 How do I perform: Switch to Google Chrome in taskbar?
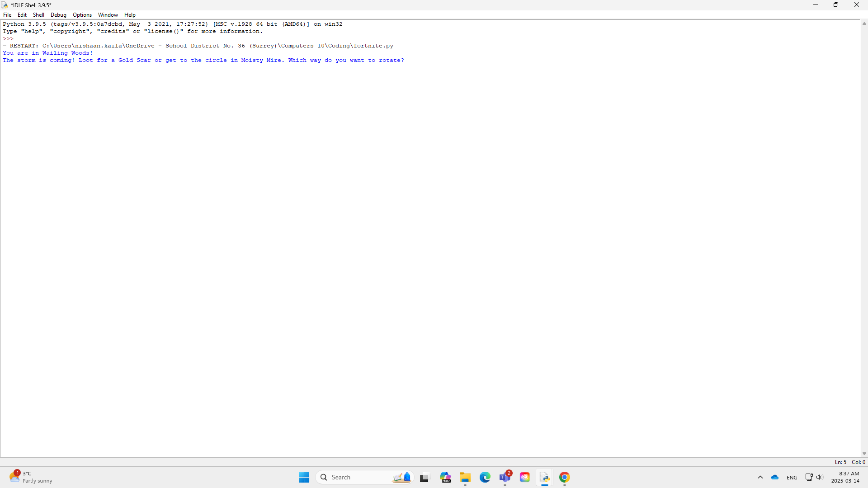pos(565,477)
